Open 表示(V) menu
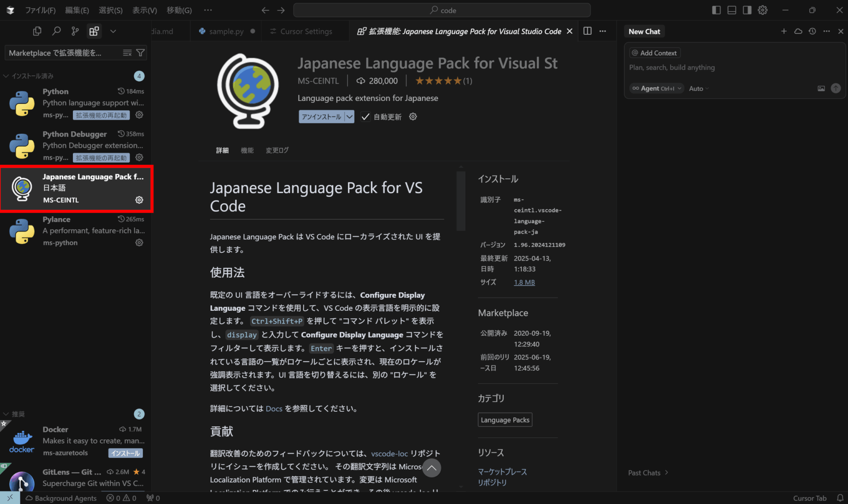 145,10
